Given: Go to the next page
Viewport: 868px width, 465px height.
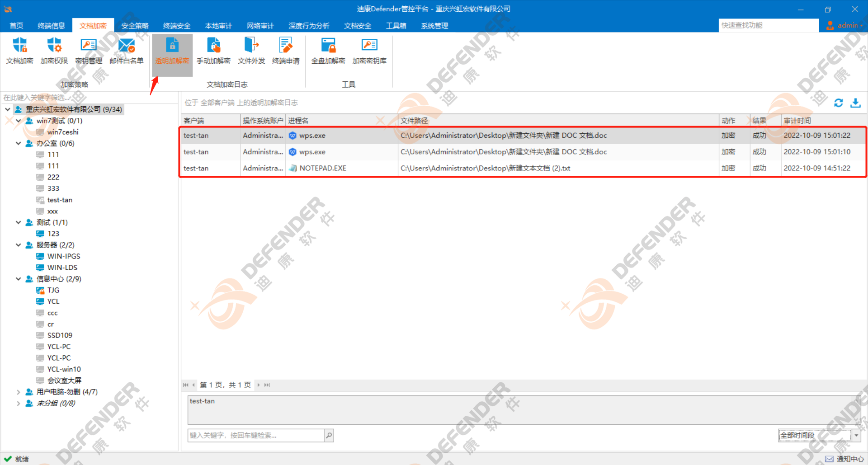Looking at the screenshot, I should click(259, 385).
